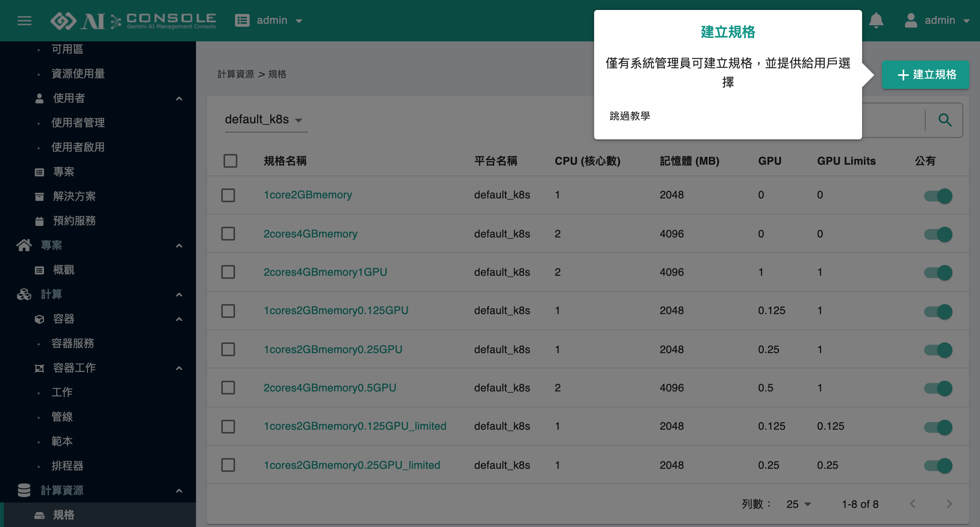Screen dimensions: 980x527
Task: Open the 1core2GBmemory flavor link
Action: click(x=308, y=195)
